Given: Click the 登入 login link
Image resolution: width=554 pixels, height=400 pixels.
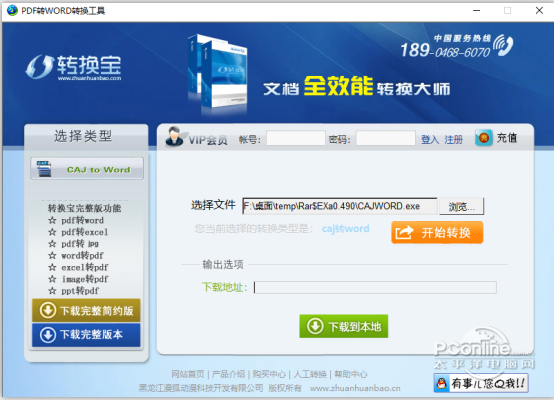Looking at the screenshot, I should pyautogui.click(x=430, y=140).
